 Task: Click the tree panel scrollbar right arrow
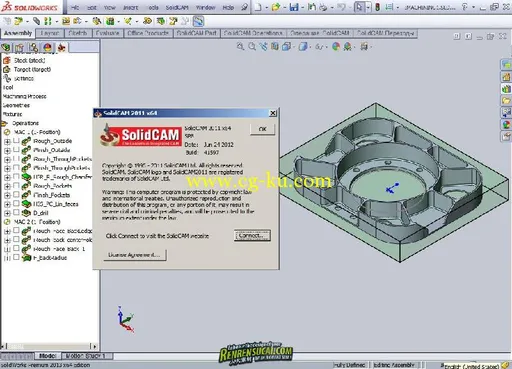pyautogui.click(x=95, y=346)
